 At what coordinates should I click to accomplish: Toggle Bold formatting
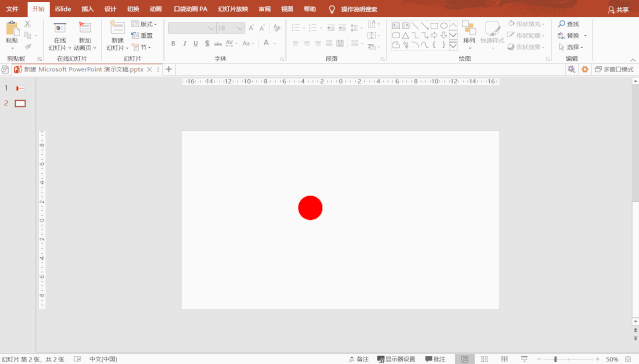[x=173, y=43]
